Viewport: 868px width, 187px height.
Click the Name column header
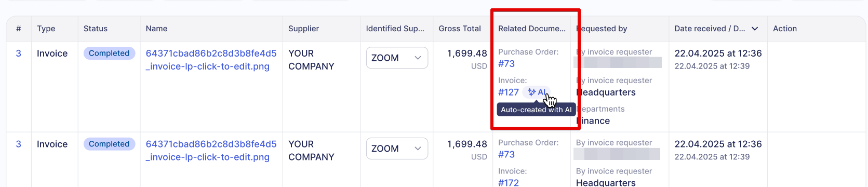[x=156, y=29]
